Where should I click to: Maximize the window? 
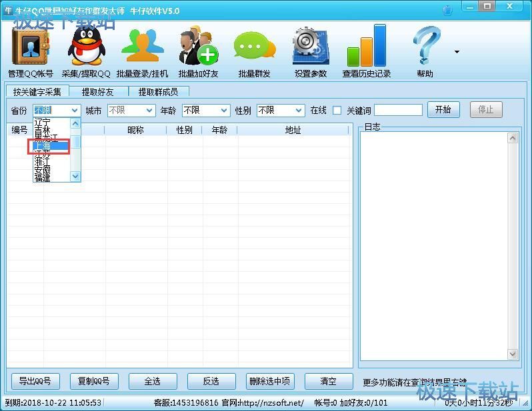coord(487,7)
